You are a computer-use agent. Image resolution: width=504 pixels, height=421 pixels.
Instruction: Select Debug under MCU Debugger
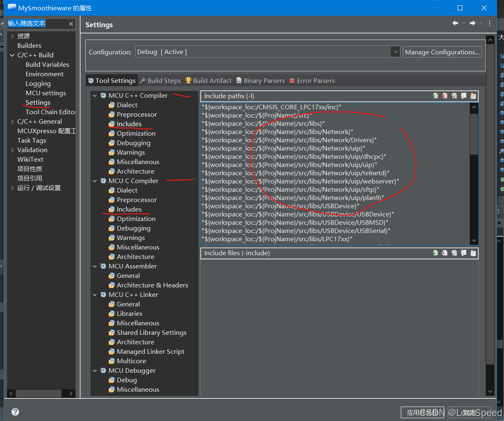[x=127, y=380]
